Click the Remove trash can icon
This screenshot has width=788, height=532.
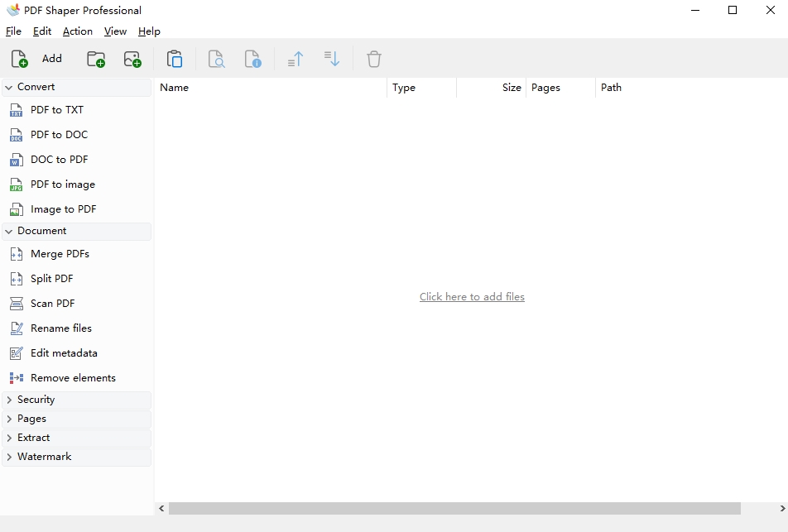pyautogui.click(x=374, y=59)
